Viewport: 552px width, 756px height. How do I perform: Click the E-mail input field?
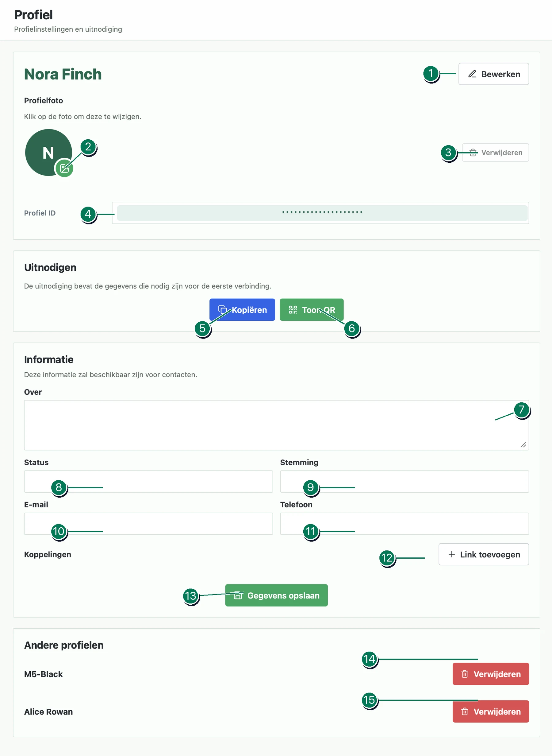pos(148,523)
